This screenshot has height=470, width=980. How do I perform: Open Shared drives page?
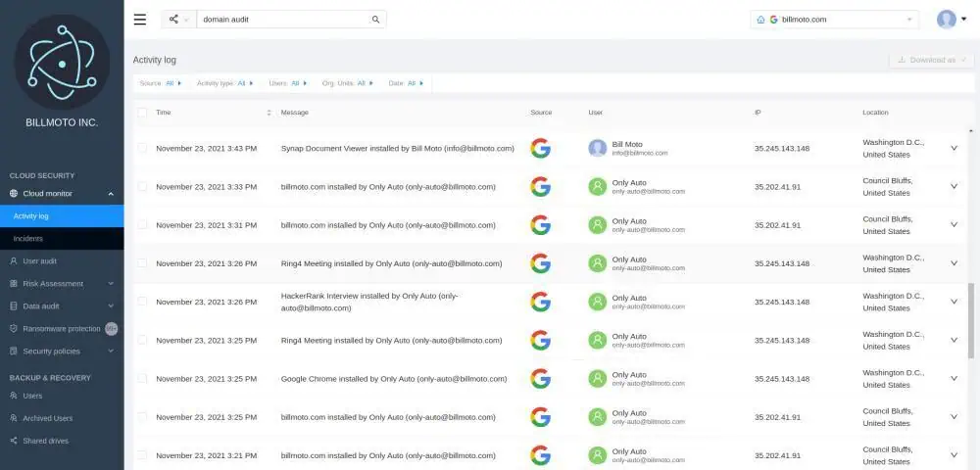click(62, 441)
